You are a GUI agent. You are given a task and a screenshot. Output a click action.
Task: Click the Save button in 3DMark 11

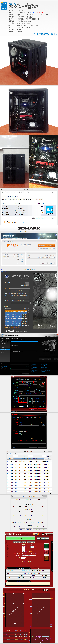(x=51, y=263)
